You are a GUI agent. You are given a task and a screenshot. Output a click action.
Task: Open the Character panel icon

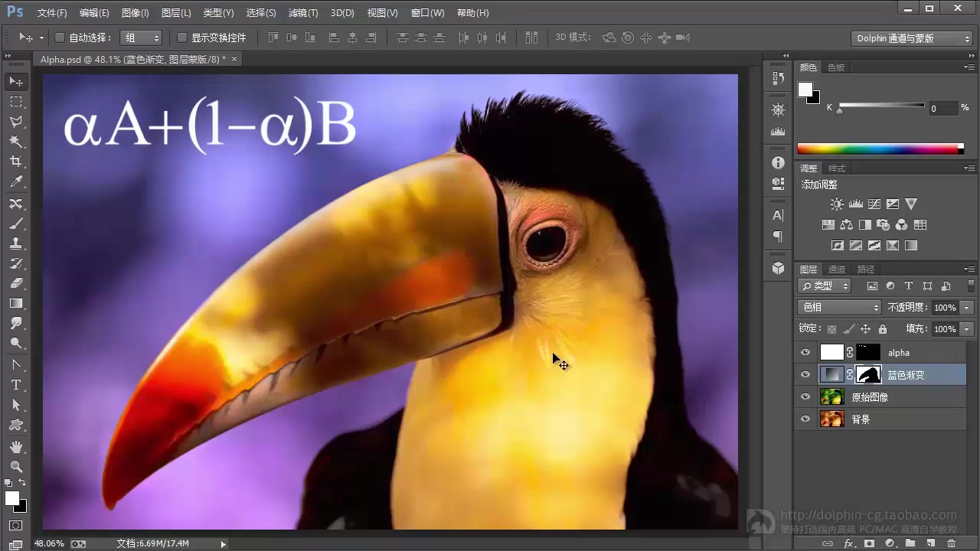779,216
